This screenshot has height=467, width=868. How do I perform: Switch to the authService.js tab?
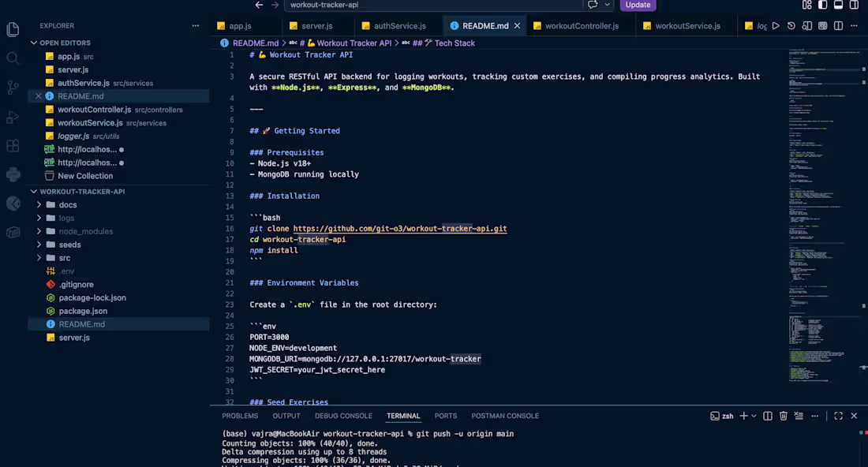[400, 26]
